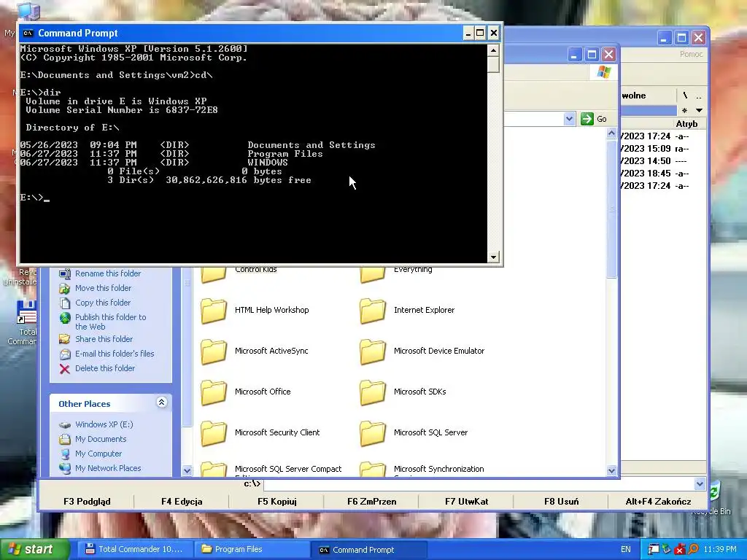
Task: Click the magnifier icon in system tray
Action: (694, 550)
